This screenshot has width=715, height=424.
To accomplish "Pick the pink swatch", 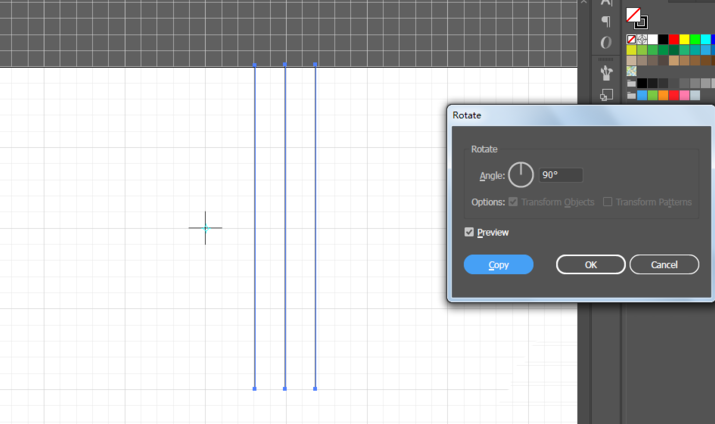I will (x=684, y=95).
